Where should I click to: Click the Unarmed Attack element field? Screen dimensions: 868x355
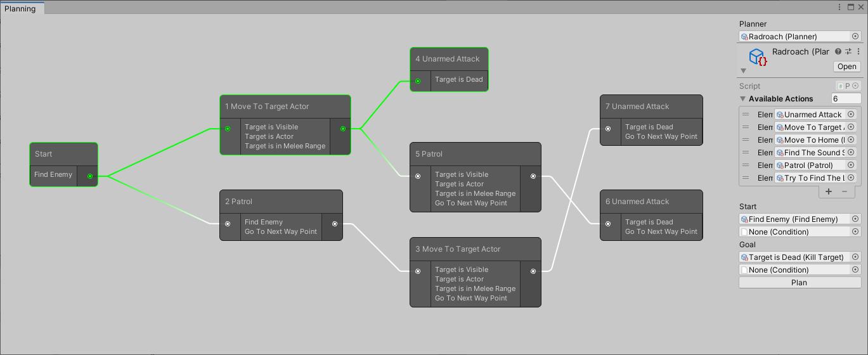815,115
